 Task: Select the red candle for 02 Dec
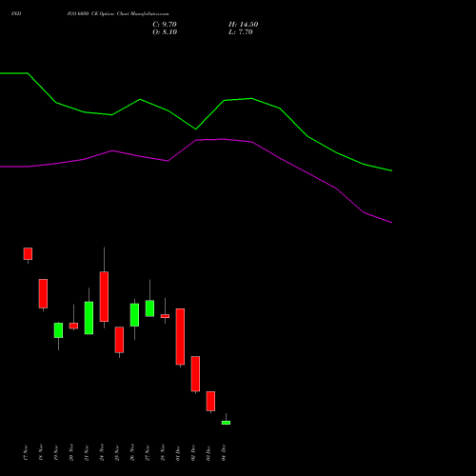tap(195, 374)
